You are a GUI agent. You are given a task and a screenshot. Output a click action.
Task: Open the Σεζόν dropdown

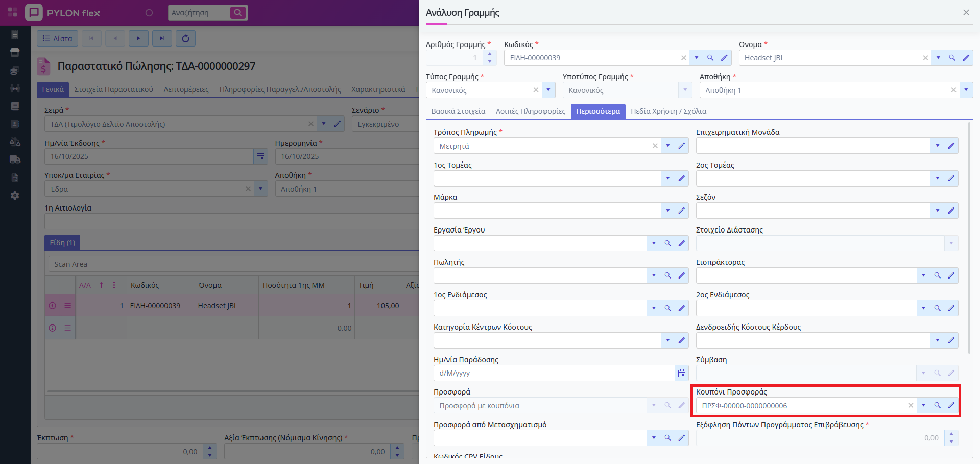pyautogui.click(x=937, y=211)
